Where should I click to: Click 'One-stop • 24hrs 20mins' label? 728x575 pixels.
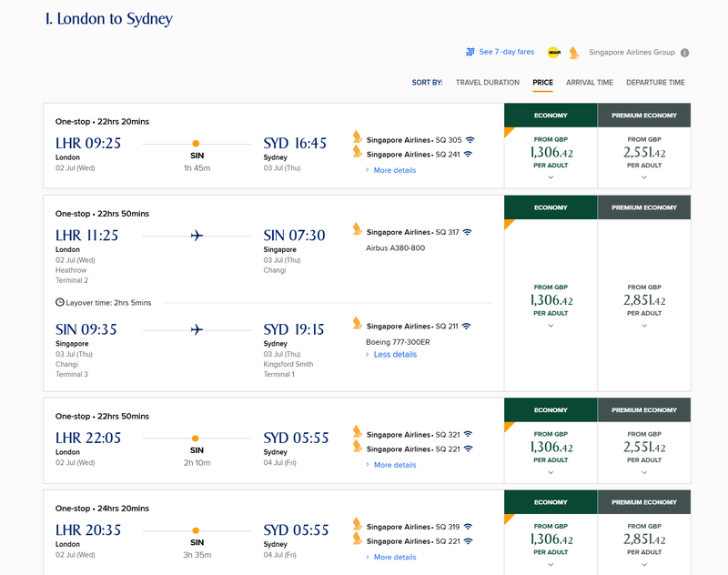[x=102, y=509]
